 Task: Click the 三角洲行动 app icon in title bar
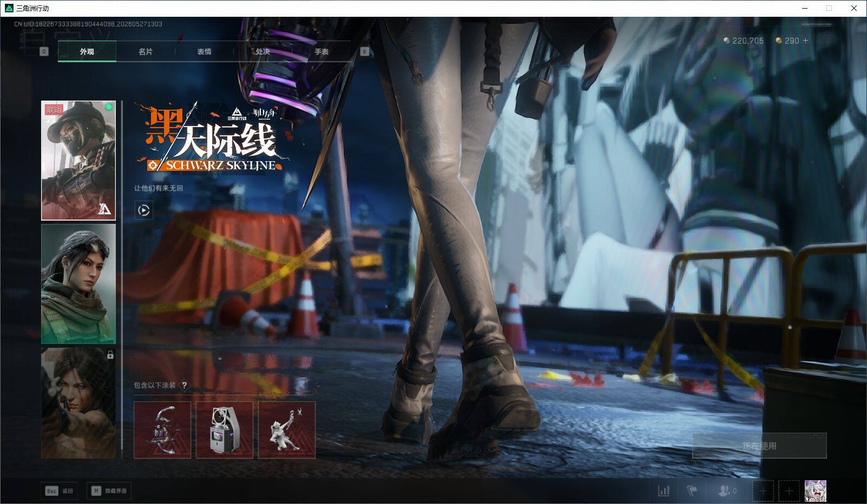pos(9,8)
